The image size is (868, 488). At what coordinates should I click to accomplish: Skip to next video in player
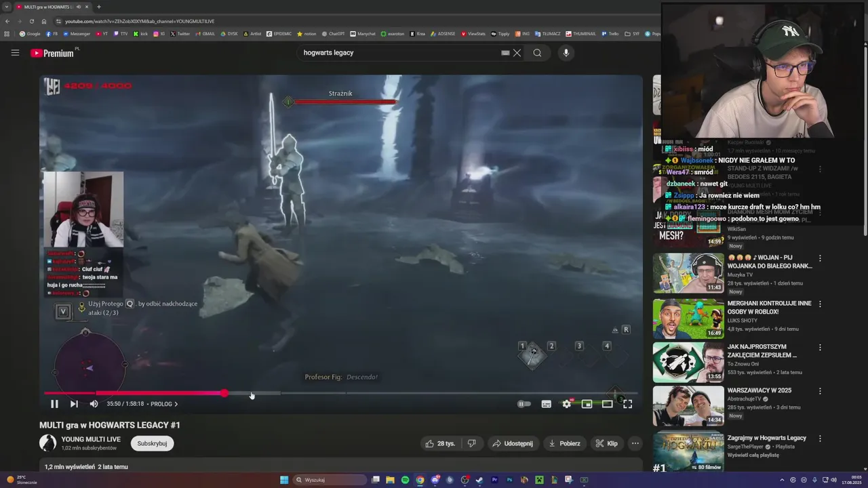click(74, 404)
